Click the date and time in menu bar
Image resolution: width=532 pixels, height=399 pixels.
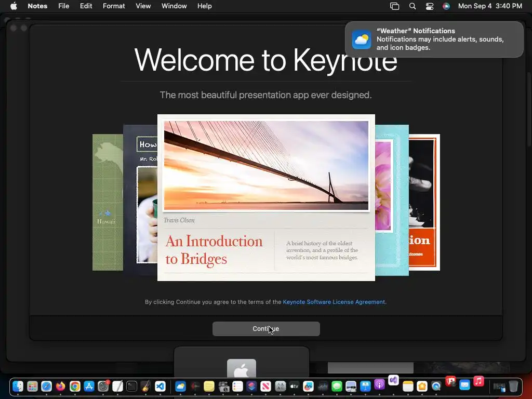tap(490, 6)
